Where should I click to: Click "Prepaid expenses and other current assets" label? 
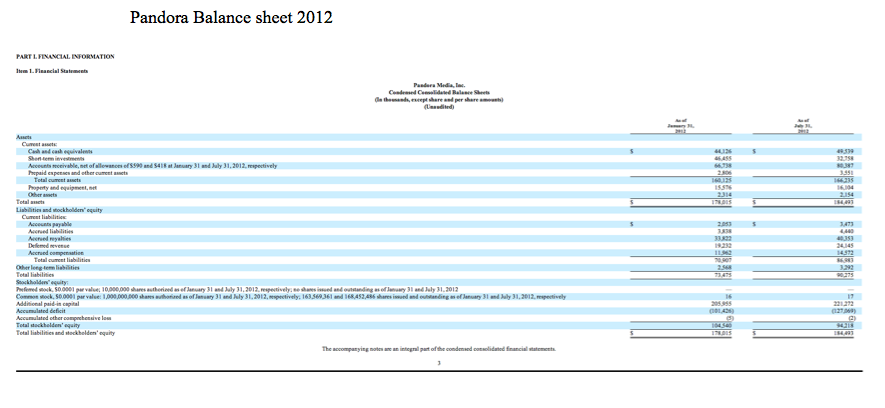(x=78, y=173)
